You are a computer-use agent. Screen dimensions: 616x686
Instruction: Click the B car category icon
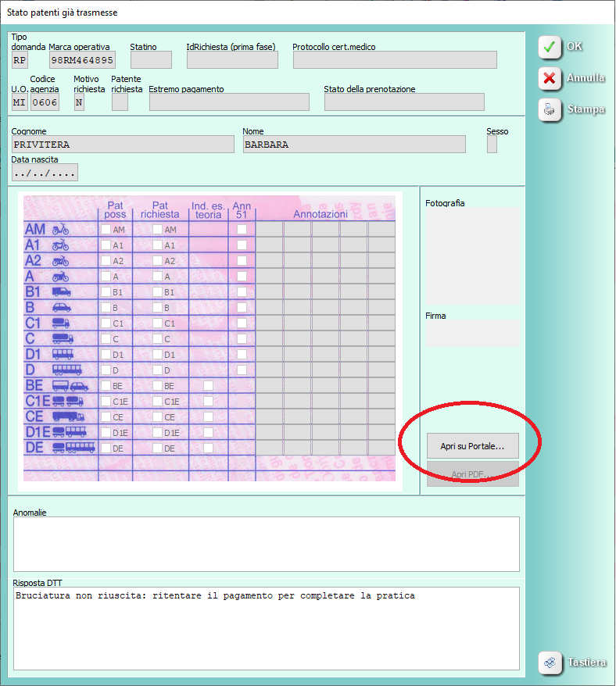point(61,307)
